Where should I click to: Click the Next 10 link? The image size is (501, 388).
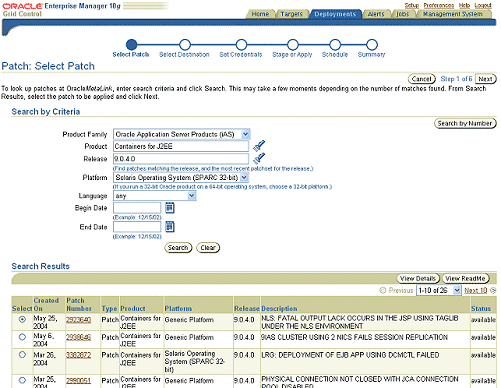point(476,290)
